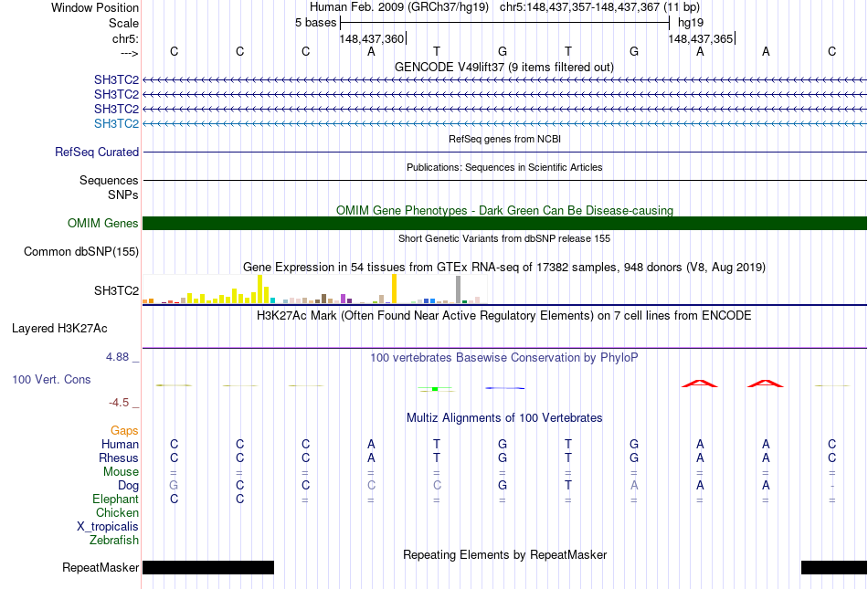868x589 pixels.
Task: Click the OMIM Gene Phenotypes track title
Action: [x=504, y=211]
